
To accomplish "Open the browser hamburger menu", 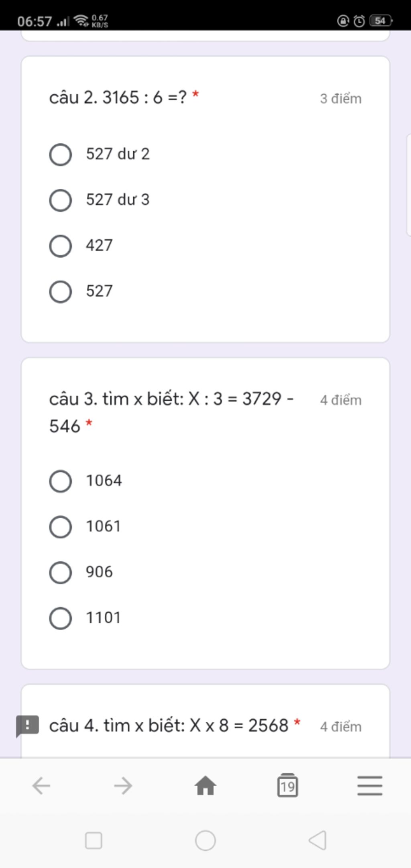I will pos(370,786).
